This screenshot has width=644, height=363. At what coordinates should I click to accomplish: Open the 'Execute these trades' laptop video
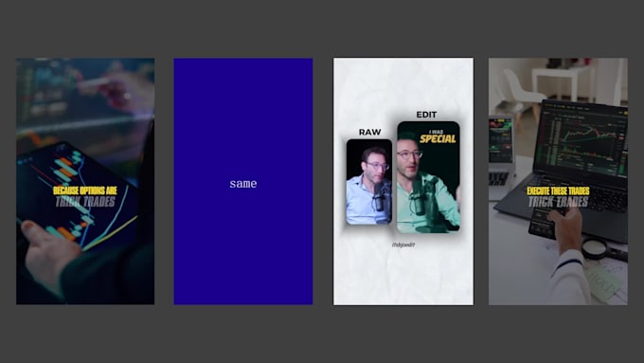click(x=558, y=181)
